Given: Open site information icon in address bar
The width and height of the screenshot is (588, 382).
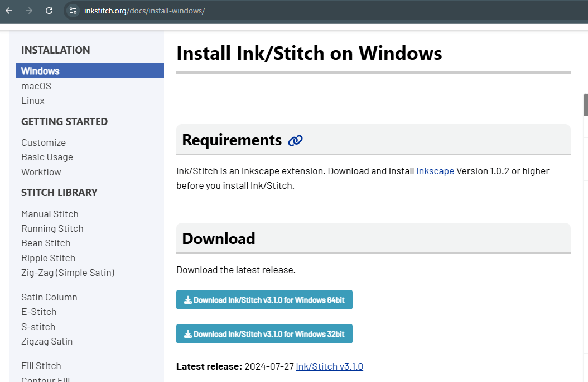Looking at the screenshot, I should pos(73,11).
